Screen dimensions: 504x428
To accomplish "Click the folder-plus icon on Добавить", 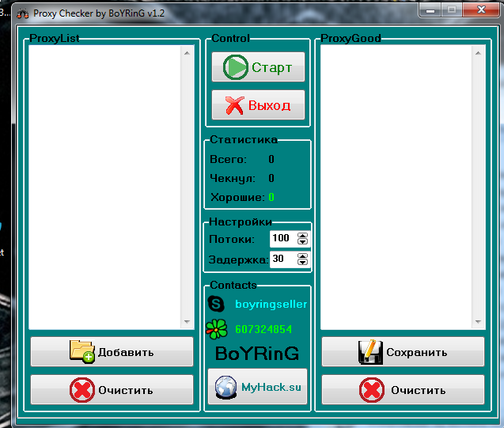I will coord(82,352).
